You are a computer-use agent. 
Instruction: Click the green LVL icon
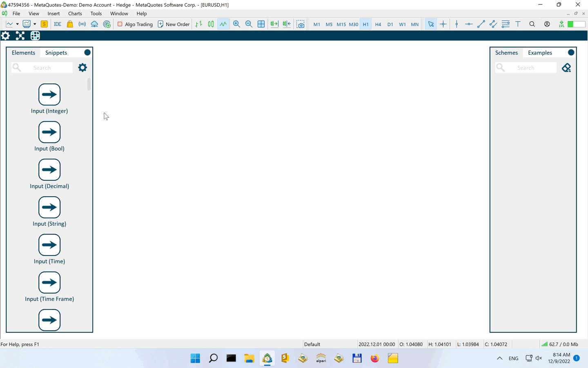562,24
